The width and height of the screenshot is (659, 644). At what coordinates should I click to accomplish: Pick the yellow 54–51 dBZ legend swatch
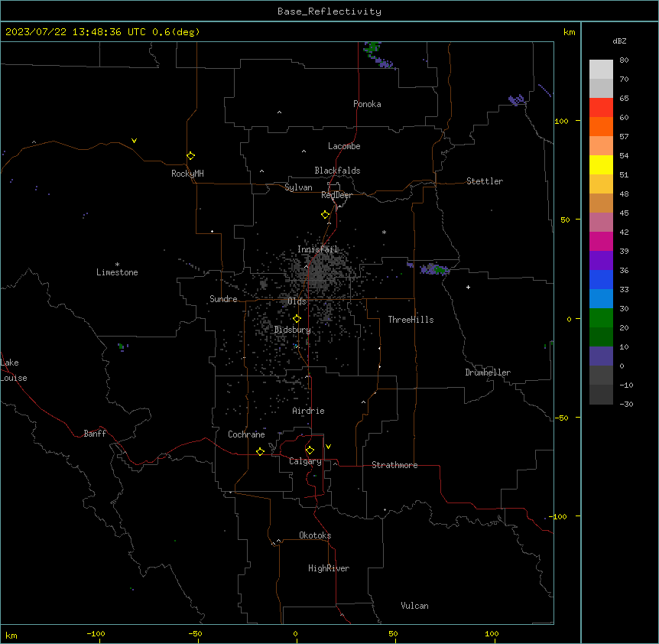tap(601, 164)
